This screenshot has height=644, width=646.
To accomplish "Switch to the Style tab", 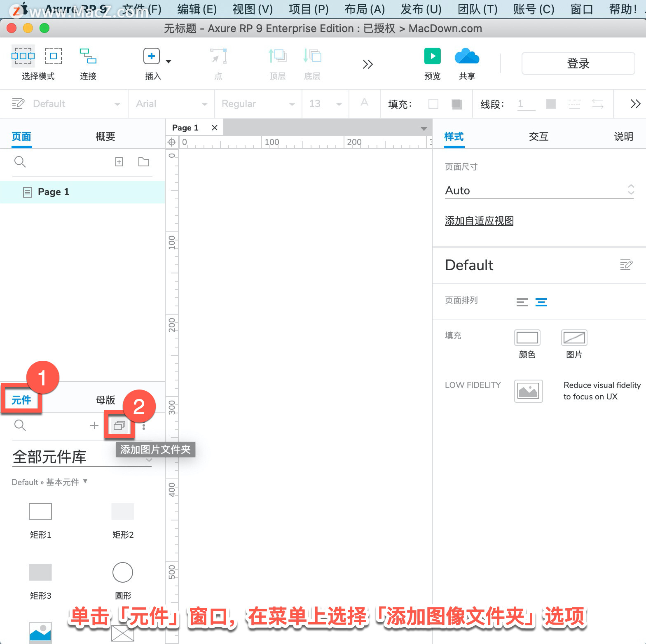I will click(x=454, y=137).
